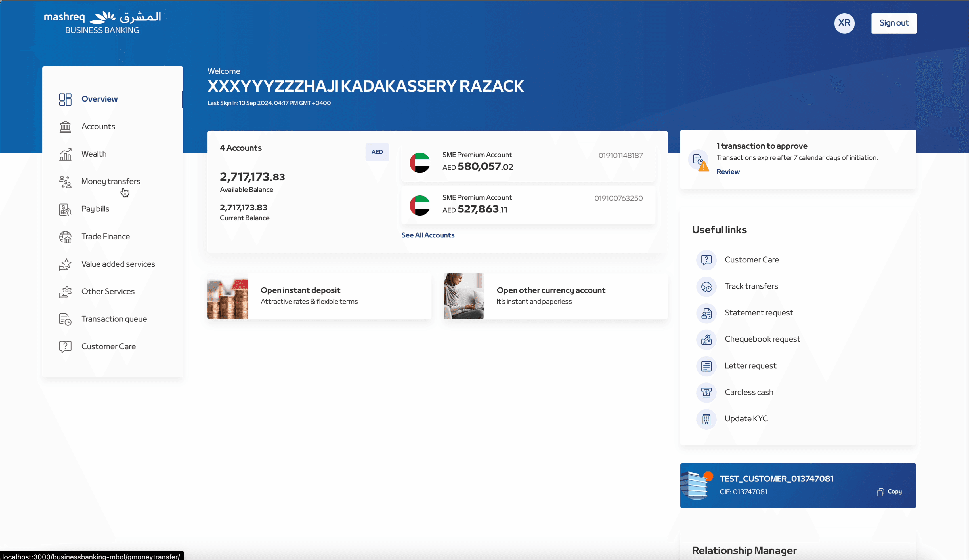Open Letter request link
The height and width of the screenshot is (560, 969).
[750, 366]
